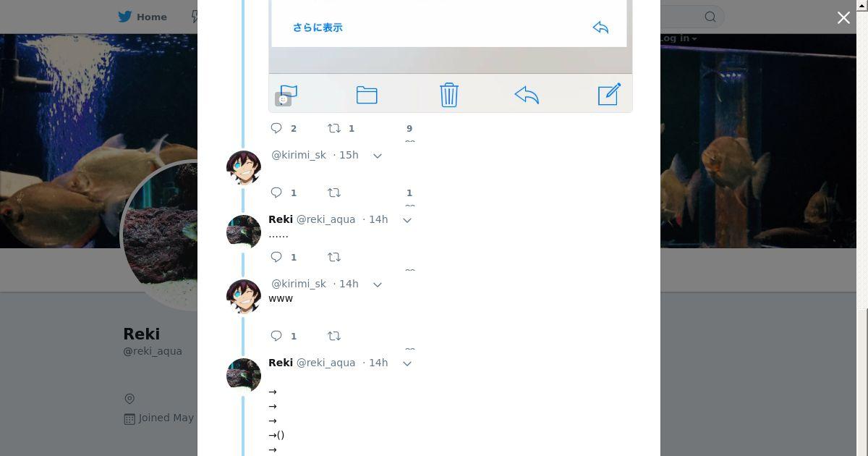Open @kirimi_sk handle link at 15h
The image size is (868, 456).
[x=299, y=155]
